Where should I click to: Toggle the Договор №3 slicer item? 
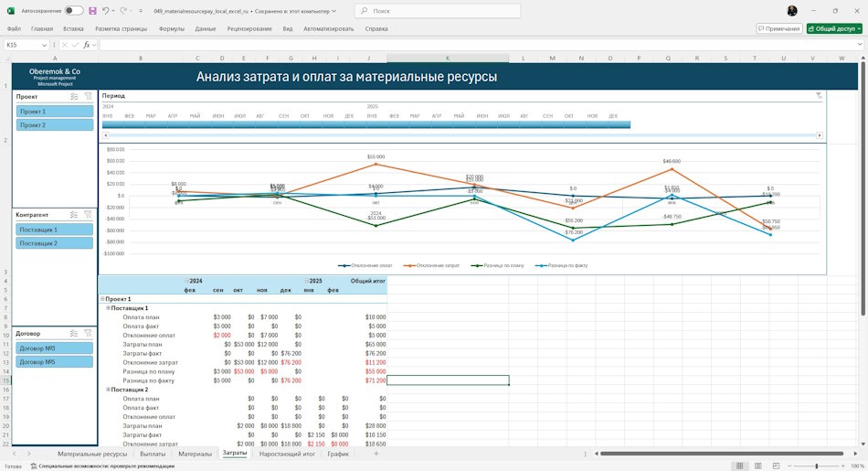(x=54, y=348)
